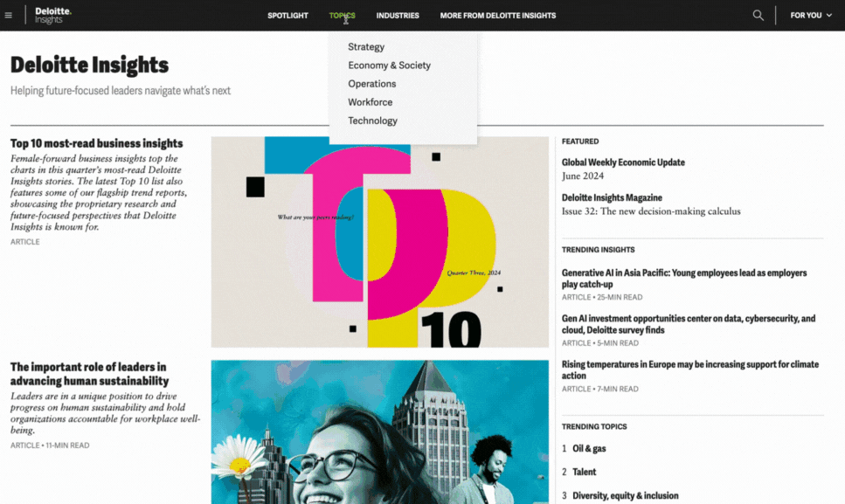Select Technology topic entry

372,121
